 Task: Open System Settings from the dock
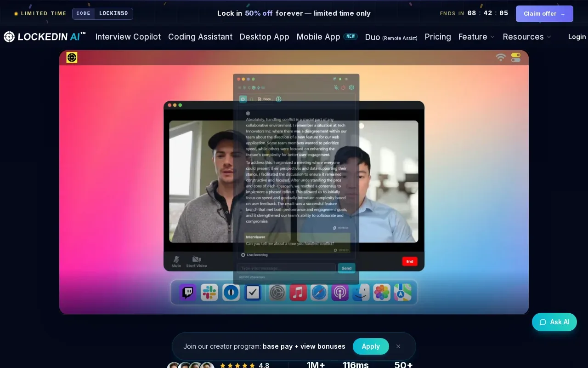click(x=277, y=293)
